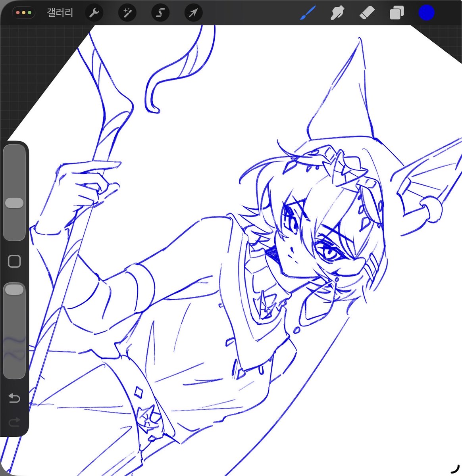Select the Selection S-shaped tool
462x476 pixels.
tap(160, 13)
